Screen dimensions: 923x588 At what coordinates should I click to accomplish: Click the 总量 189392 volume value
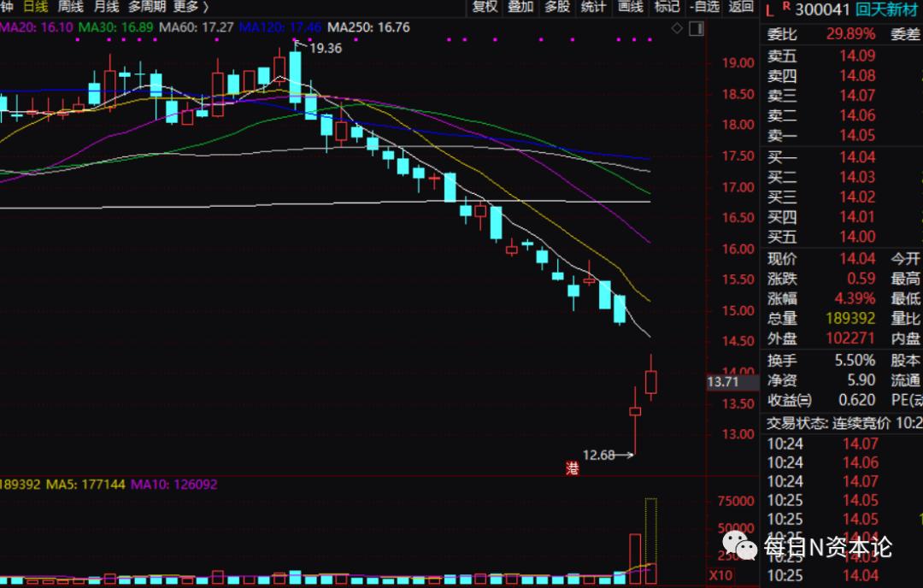pyautogui.click(x=850, y=319)
